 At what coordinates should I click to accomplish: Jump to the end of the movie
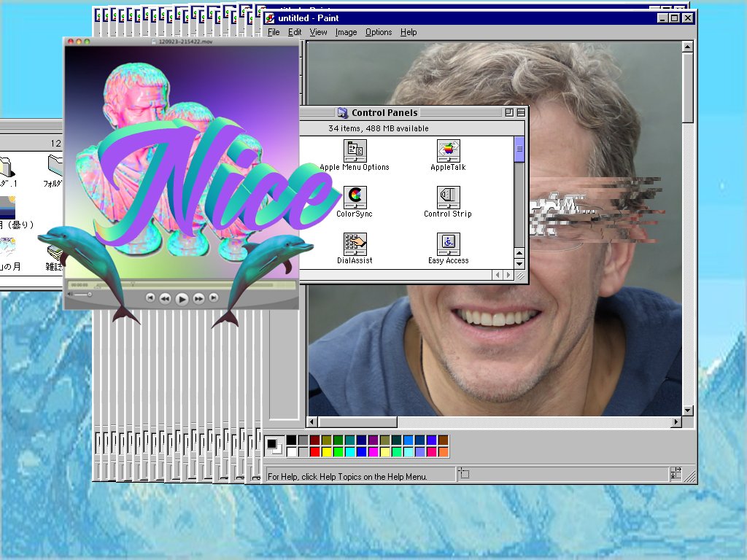(212, 298)
